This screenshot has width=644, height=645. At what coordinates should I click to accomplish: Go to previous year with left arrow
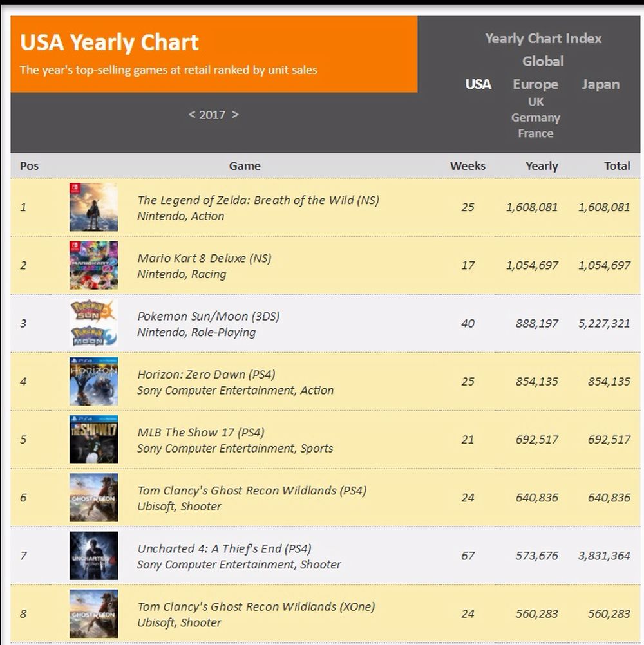(x=192, y=115)
